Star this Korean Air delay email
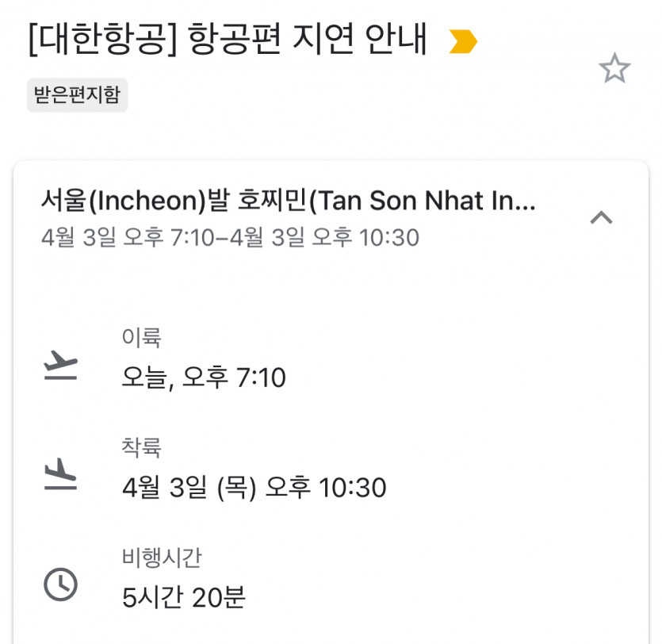 click(614, 69)
